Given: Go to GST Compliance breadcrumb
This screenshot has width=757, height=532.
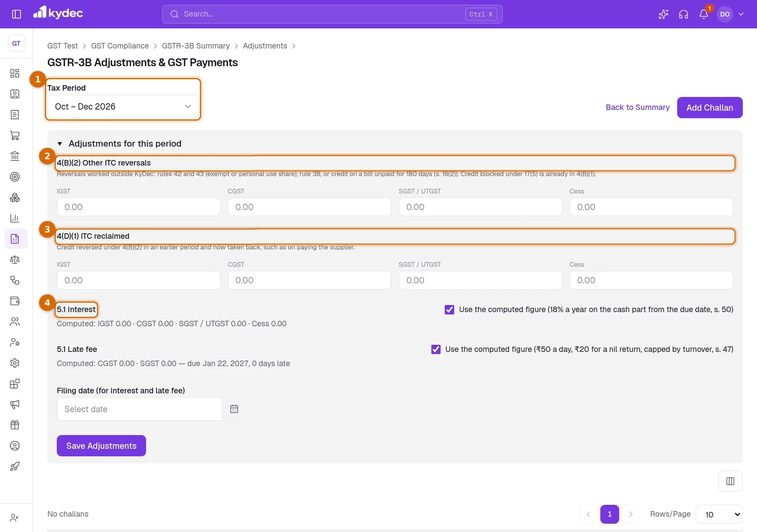Looking at the screenshot, I should pos(120,46).
